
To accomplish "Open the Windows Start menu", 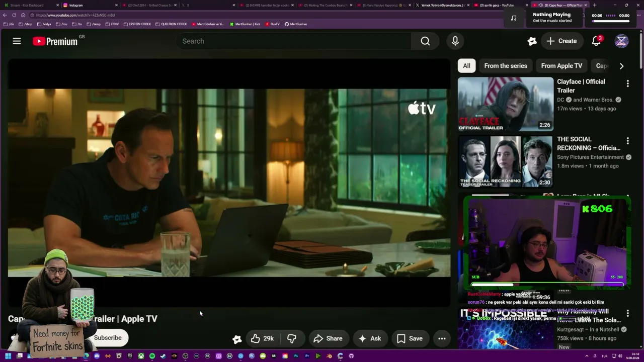I will point(8,356).
